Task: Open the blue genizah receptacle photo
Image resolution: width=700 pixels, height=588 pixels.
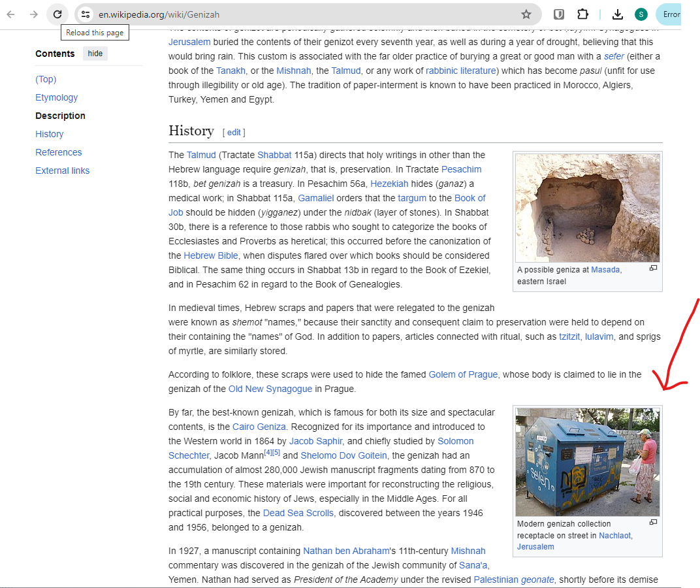Action: click(x=588, y=462)
